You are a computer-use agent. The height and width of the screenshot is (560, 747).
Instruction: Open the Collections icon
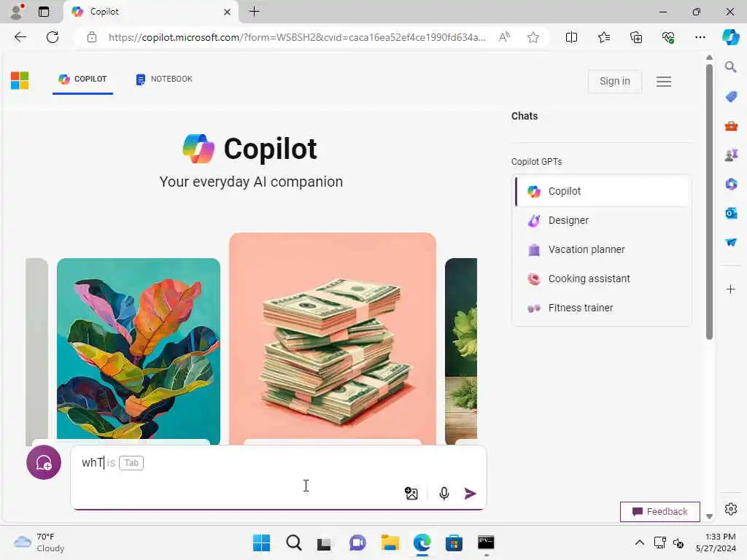pyautogui.click(x=636, y=37)
